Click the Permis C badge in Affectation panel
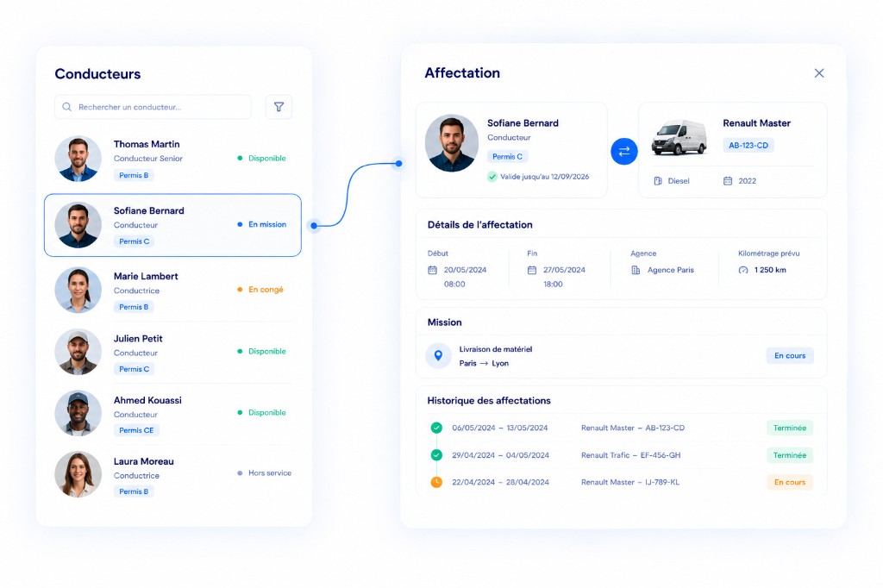 tap(507, 157)
